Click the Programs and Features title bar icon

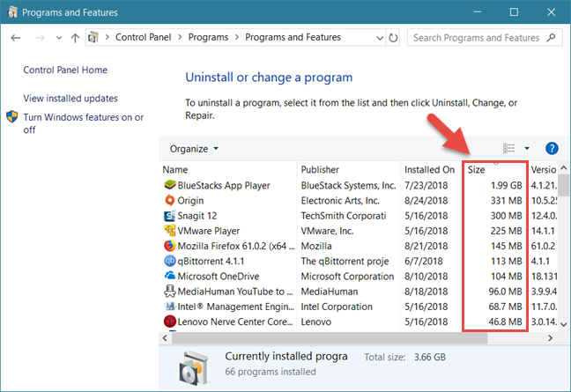click(12, 12)
